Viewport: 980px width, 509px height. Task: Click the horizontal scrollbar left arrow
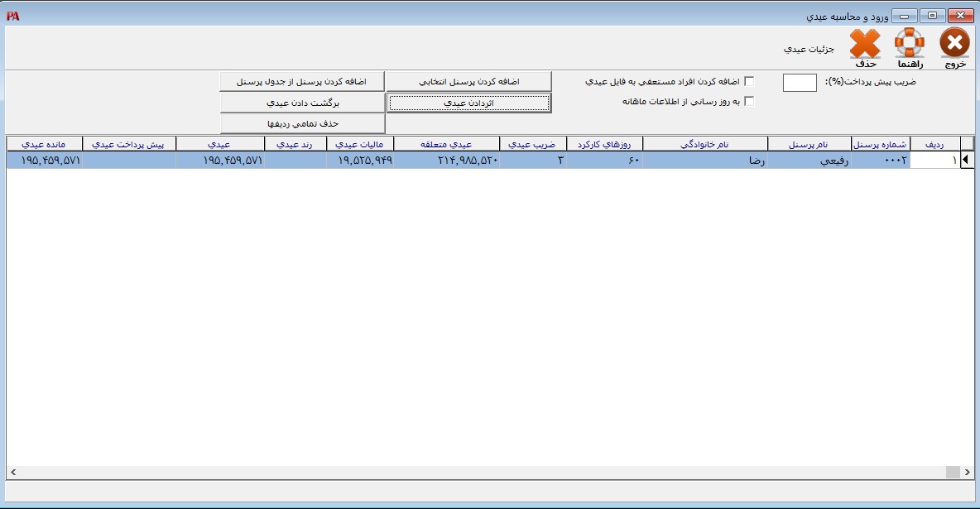pyautogui.click(x=12, y=472)
